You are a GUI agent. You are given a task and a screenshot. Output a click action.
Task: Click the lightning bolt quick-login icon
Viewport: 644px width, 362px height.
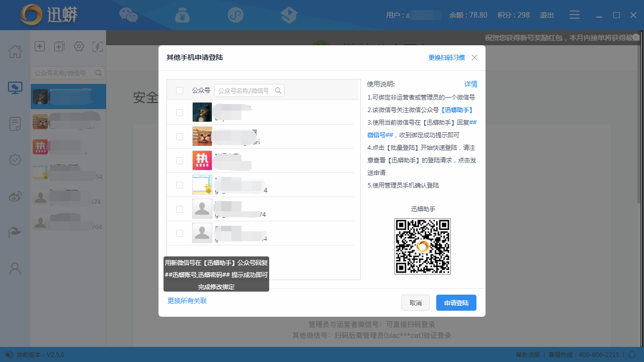pos(98,46)
